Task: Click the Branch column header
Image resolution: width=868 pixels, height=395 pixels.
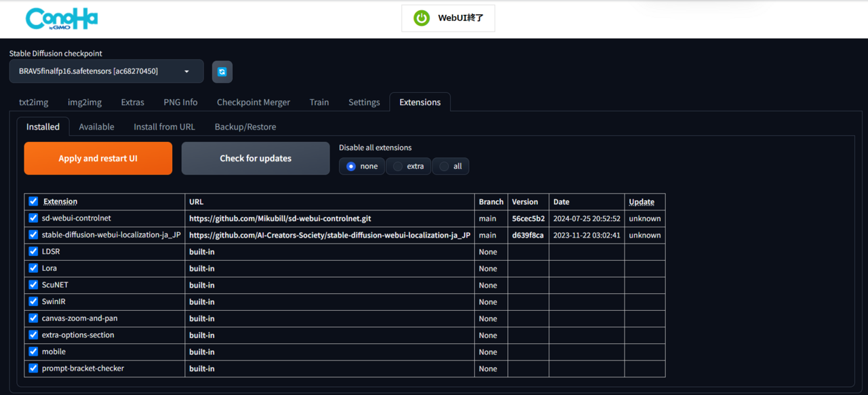Action: point(491,202)
